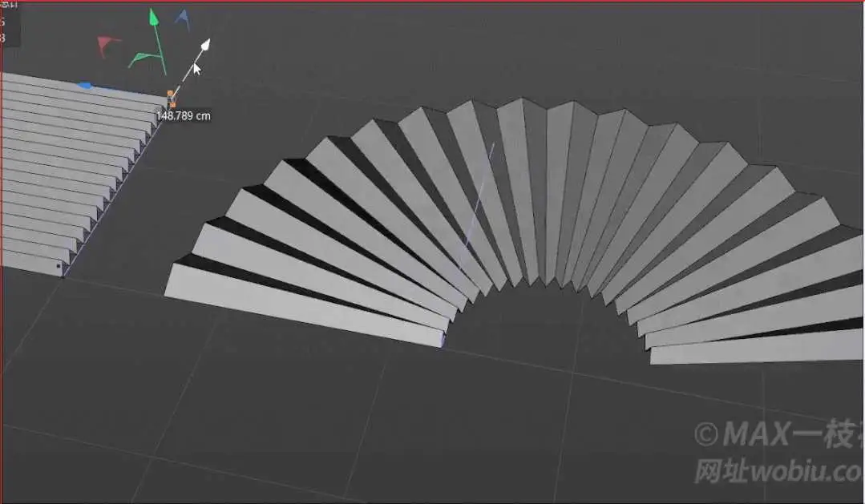The image size is (865, 504).
Task: Click the green plane handle wedge
Action: point(140,58)
